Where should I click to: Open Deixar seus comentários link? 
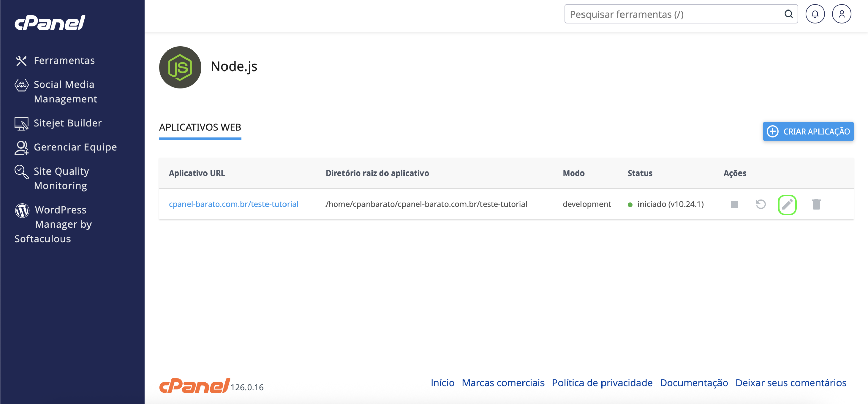pyautogui.click(x=791, y=383)
